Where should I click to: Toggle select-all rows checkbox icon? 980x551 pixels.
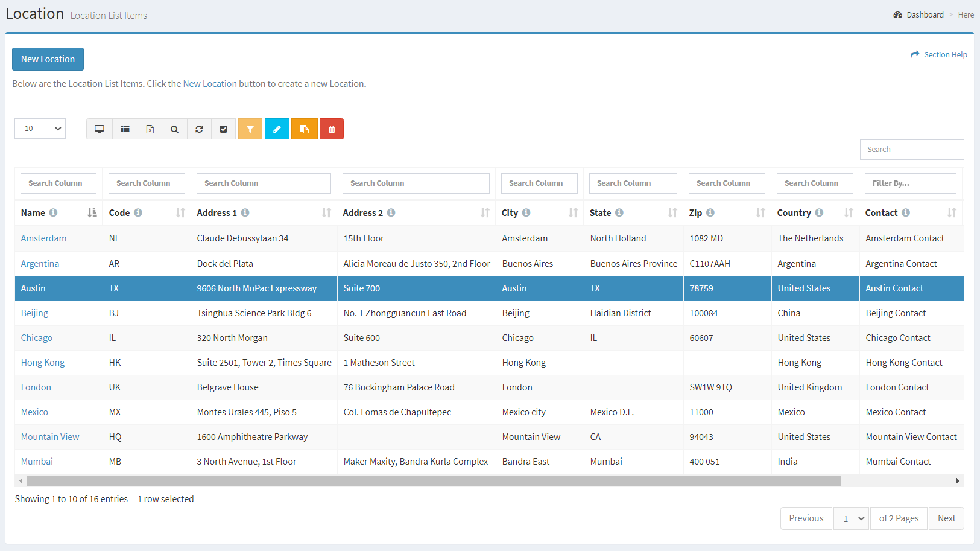click(224, 129)
